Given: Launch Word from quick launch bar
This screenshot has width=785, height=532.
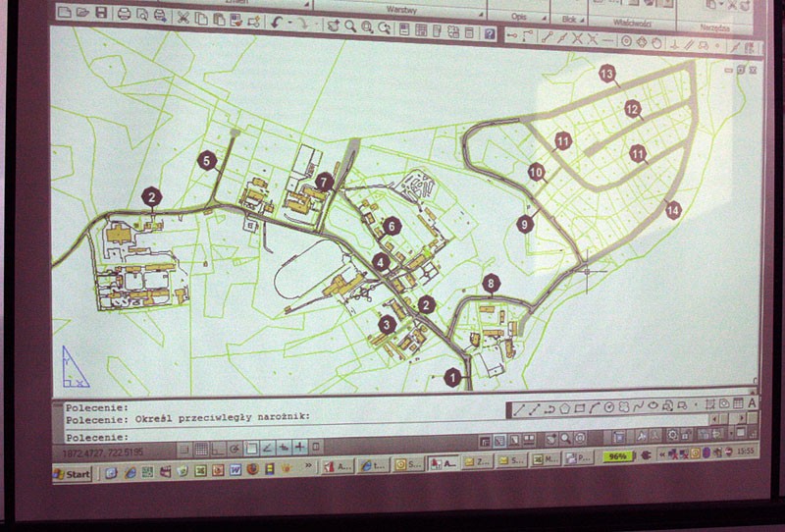Looking at the screenshot, I should [x=235, y=470].
